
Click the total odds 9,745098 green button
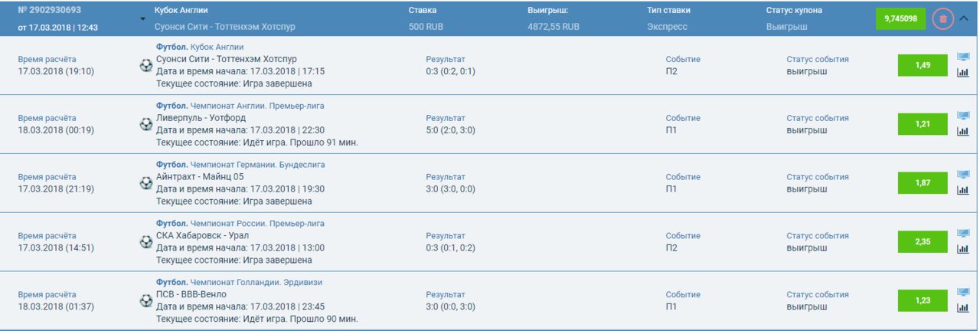[901, 18]
